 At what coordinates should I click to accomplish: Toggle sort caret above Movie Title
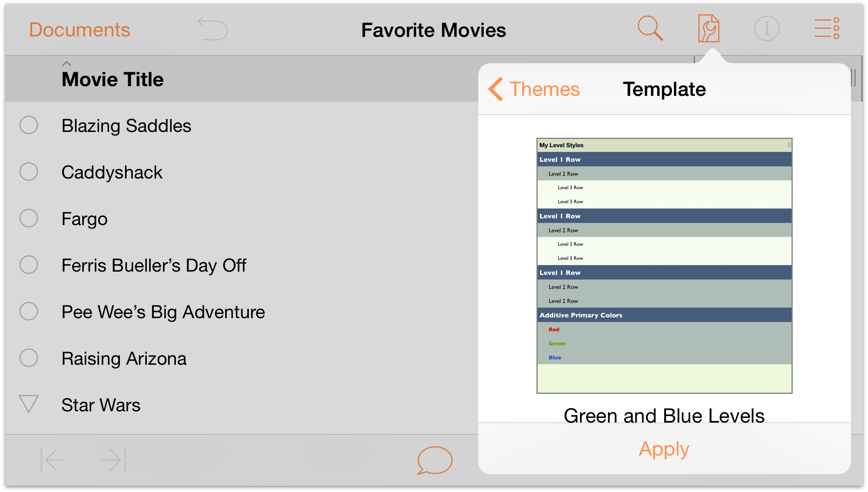point(66,64)
